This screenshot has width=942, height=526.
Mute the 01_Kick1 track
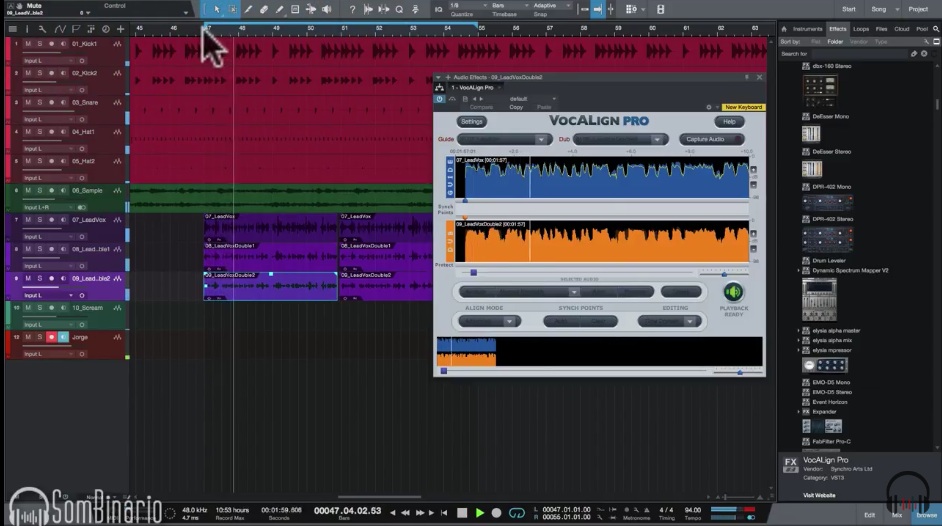point(28,44)
